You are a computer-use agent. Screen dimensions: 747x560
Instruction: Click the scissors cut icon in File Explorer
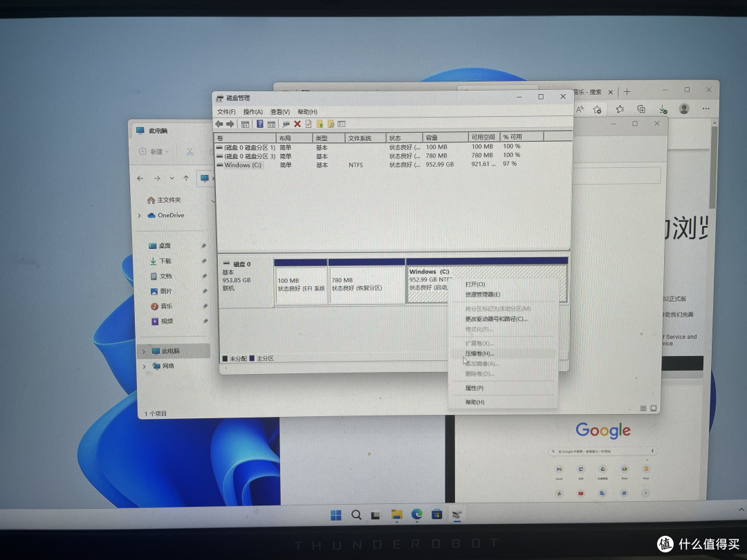190,152
